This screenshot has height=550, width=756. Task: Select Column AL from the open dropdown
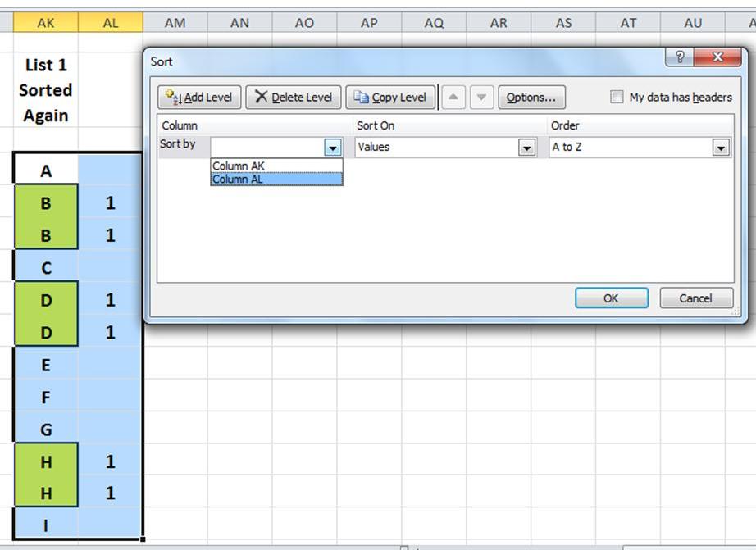pos(239,179)
